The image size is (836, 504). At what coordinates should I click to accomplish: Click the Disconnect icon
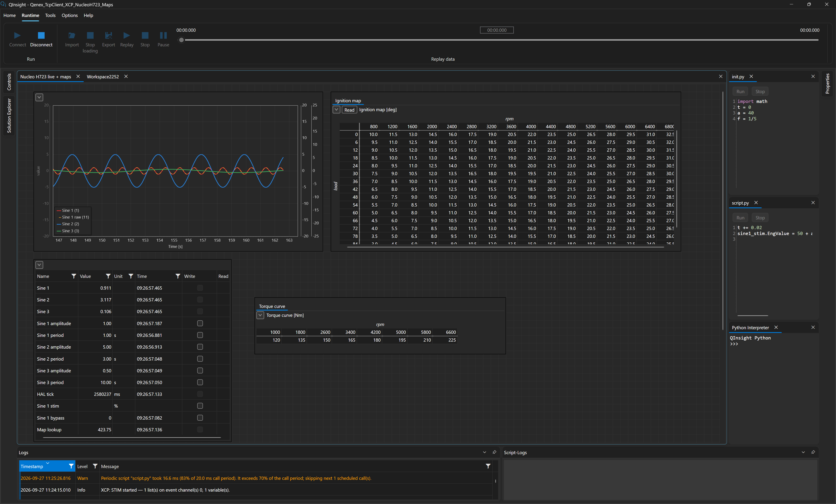(x=41, y=35)
